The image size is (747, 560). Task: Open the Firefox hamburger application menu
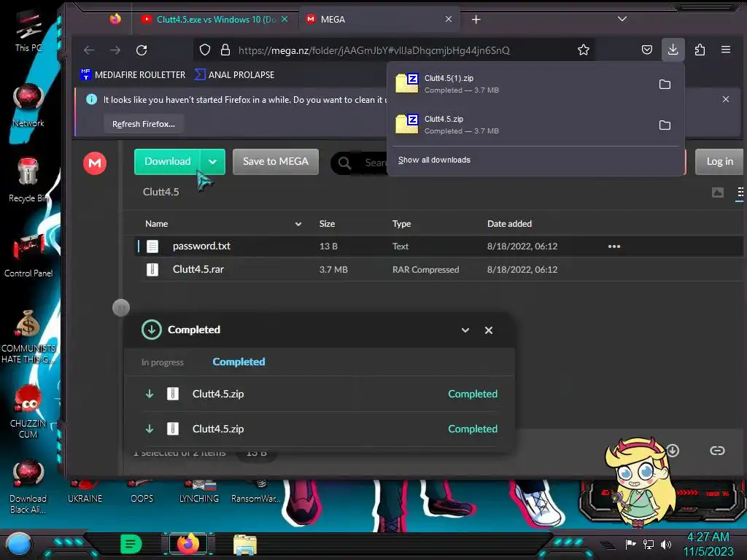[726, 50]
